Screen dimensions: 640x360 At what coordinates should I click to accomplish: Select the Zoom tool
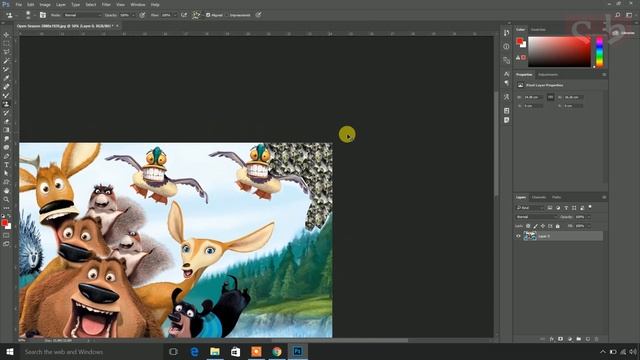6,199
